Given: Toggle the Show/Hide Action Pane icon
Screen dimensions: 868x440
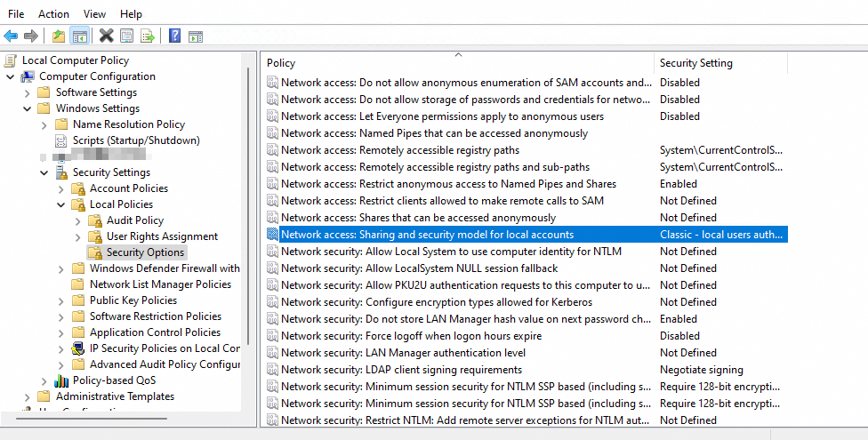Looking at the screenshot, I should click(x=196, y=36).
